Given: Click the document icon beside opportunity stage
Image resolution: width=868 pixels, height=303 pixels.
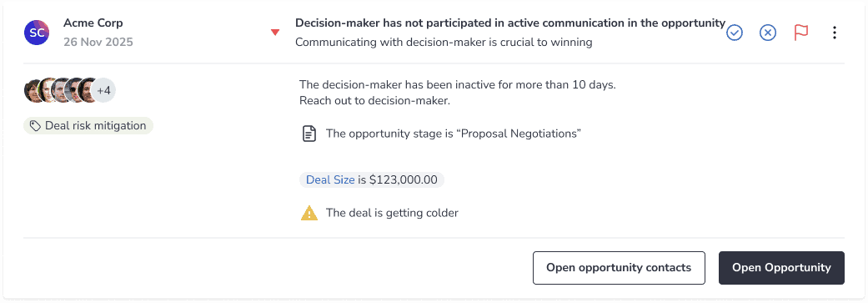Looking at the screenshot, I should coord(309,134).
